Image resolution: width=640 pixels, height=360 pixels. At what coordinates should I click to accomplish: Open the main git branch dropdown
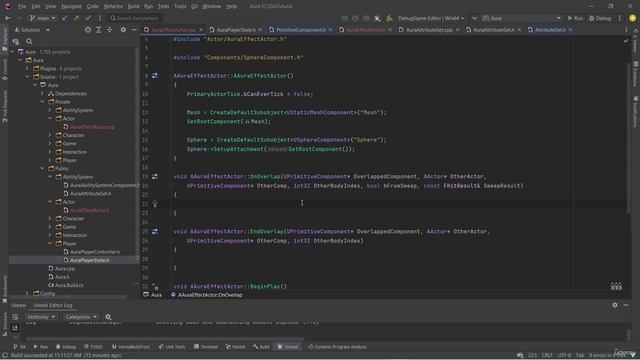[x=42, y=18]
